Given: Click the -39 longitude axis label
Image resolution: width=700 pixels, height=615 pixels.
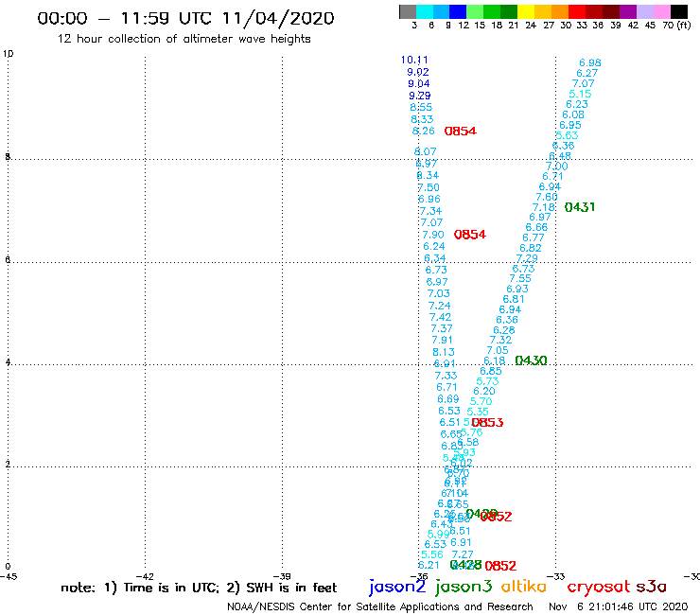Looking at the screenshot, I should pyautogui.click(x=282, y=576).
